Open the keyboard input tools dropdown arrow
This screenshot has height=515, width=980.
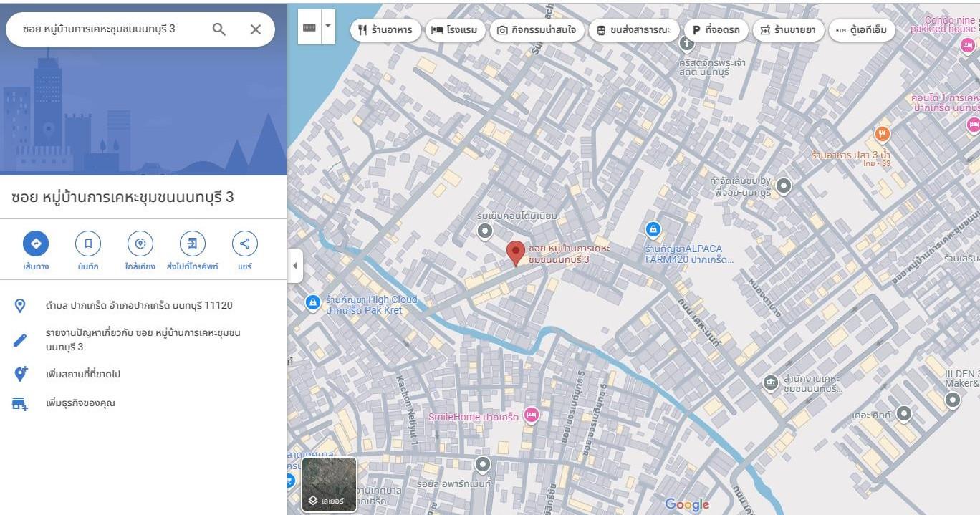[328, 27]
